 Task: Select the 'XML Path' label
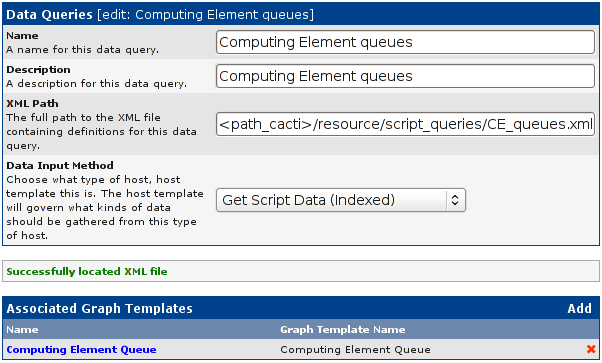[x=33, y=104]
